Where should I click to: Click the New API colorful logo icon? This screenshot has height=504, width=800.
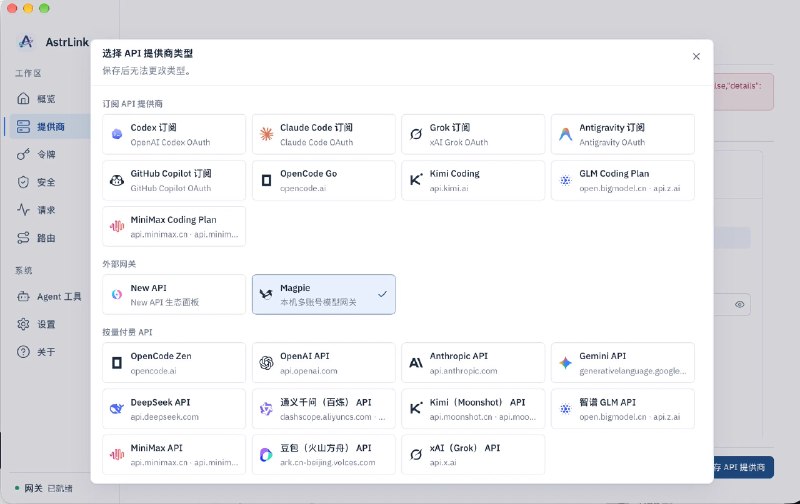[x=117, y=294]
